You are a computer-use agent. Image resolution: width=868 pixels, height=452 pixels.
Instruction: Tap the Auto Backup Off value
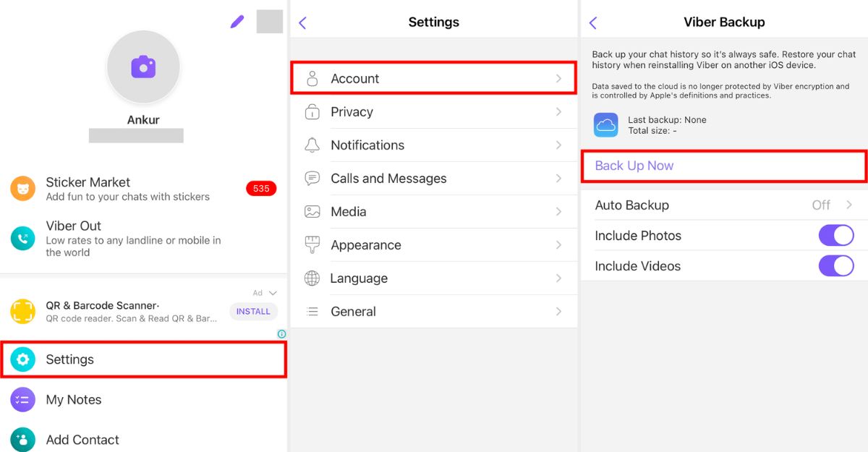(x=821, y=205)
